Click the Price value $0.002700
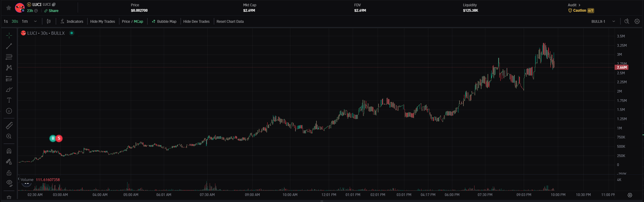 [140, 10]
